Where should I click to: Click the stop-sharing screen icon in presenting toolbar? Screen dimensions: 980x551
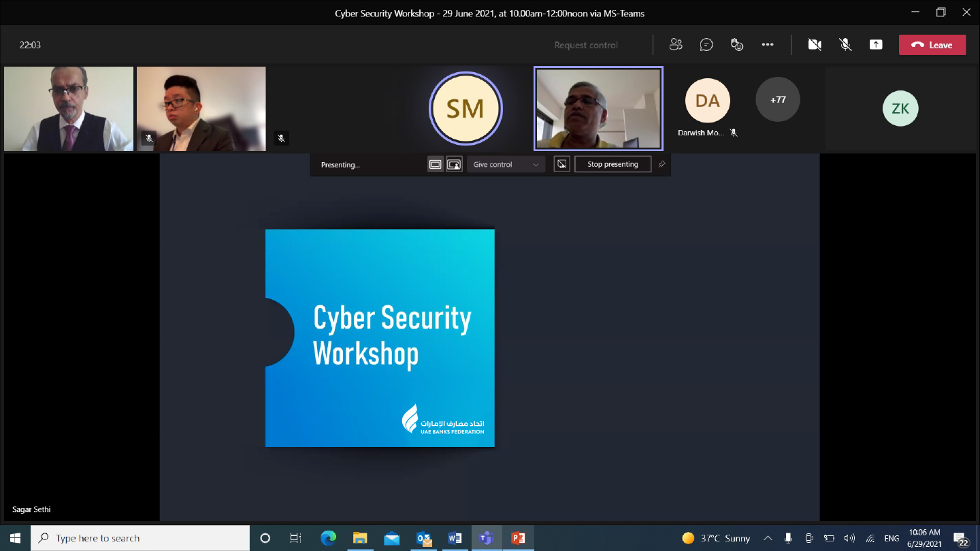point(561,165)
